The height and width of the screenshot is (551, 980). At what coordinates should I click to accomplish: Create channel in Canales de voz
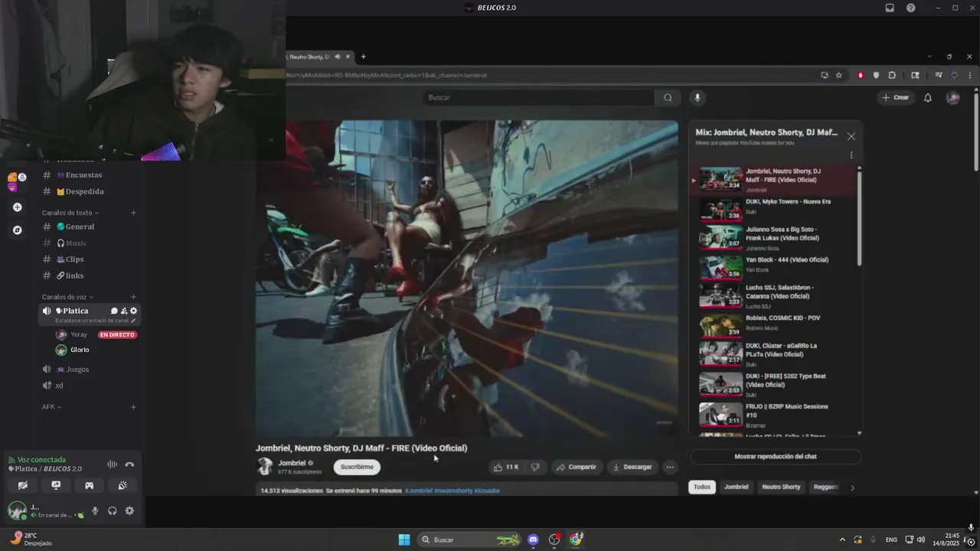click(x=133, y=297)
